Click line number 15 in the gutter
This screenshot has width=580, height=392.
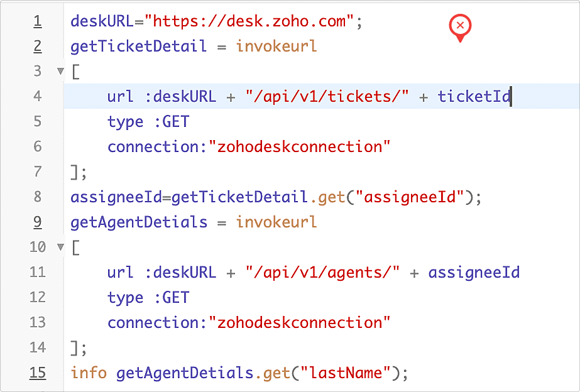click(x=37, y=373)
